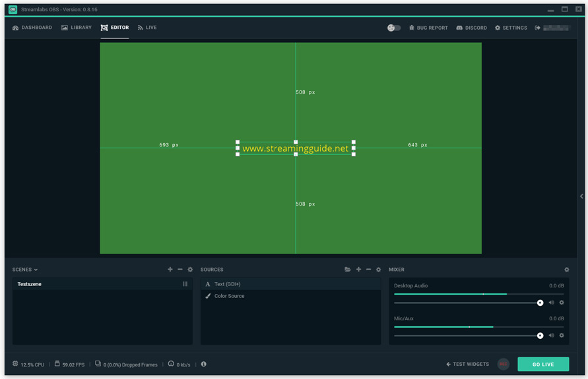The width and height of the screenshot is (588, 379).
Task: Remove selected source with minus icon
Action: (x=368, y=270)
